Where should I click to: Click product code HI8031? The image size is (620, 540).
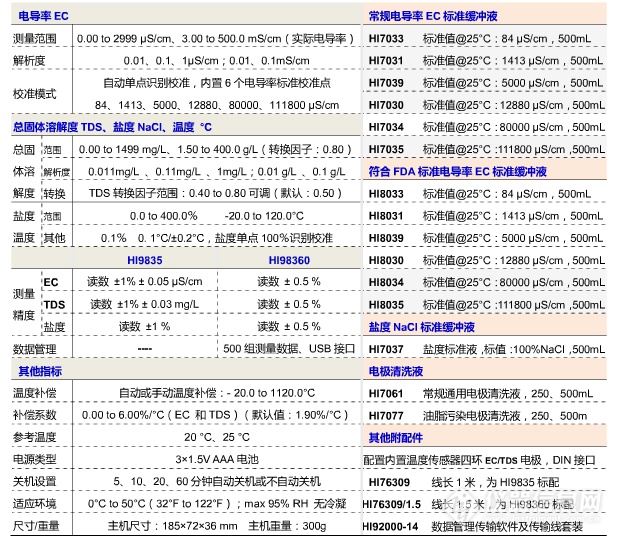pyautogui.click(x=386, y=216)
